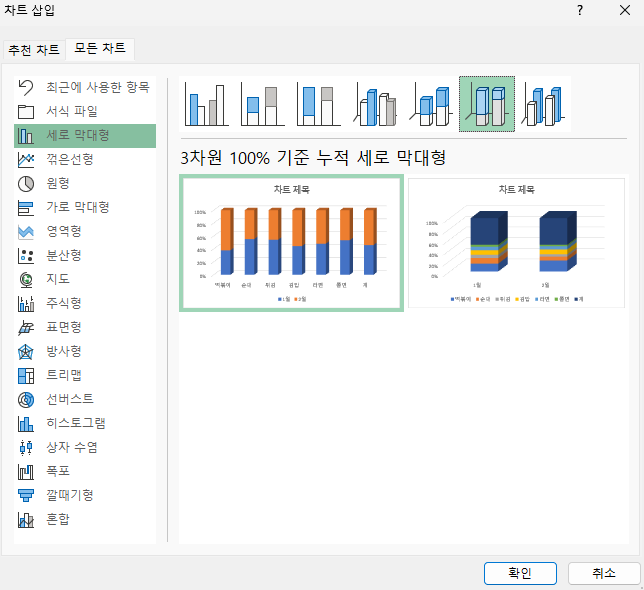This screenshot has width=644, height=590.
Task: Choose the Waterfall (폭포) chart icon
Action: coord(26,472)
